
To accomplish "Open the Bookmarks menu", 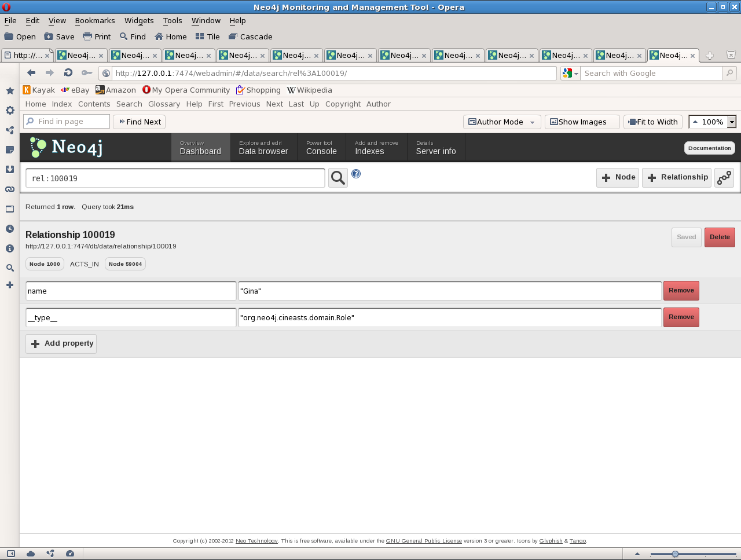I will click(x=95, y=20).
